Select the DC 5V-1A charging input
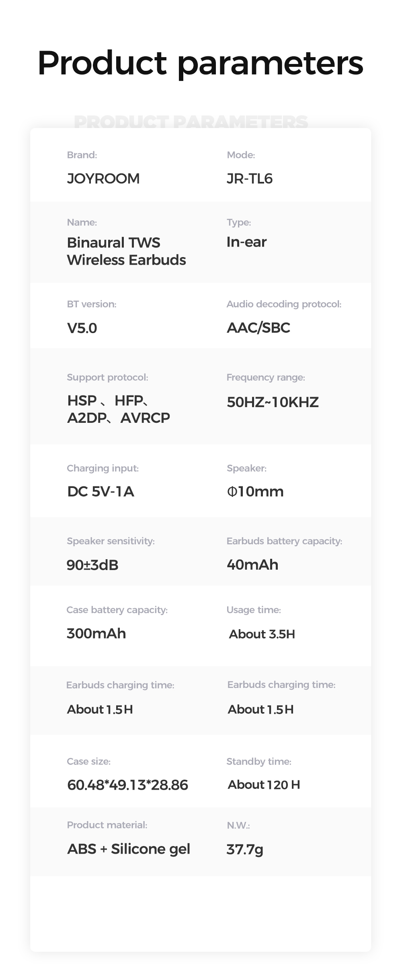Image resolution: width=402 pixels, height=980 pixels. [100, 492]
